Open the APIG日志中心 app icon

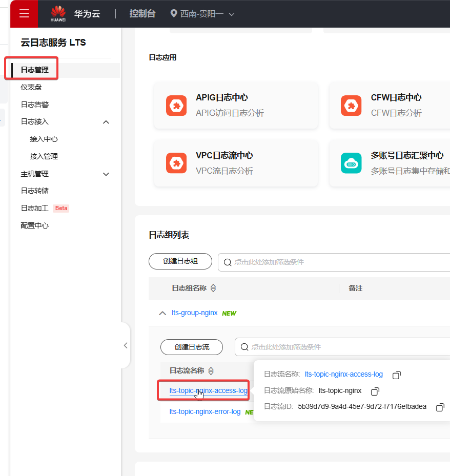point(176,106)
